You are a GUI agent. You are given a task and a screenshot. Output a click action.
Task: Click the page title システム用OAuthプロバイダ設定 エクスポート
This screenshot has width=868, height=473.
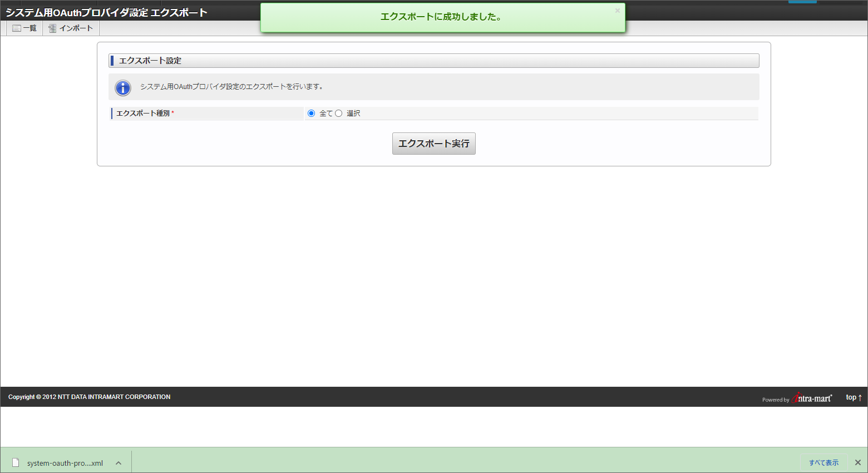[x=106, y=13]
